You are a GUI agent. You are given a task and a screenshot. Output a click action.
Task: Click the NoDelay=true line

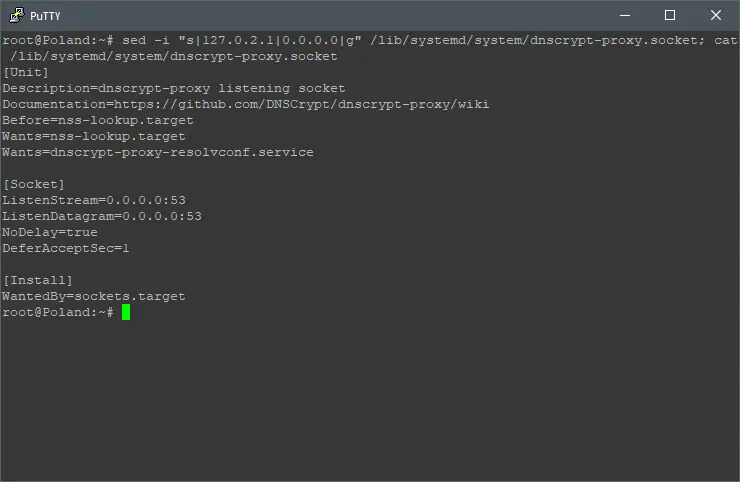coord(50,232)
